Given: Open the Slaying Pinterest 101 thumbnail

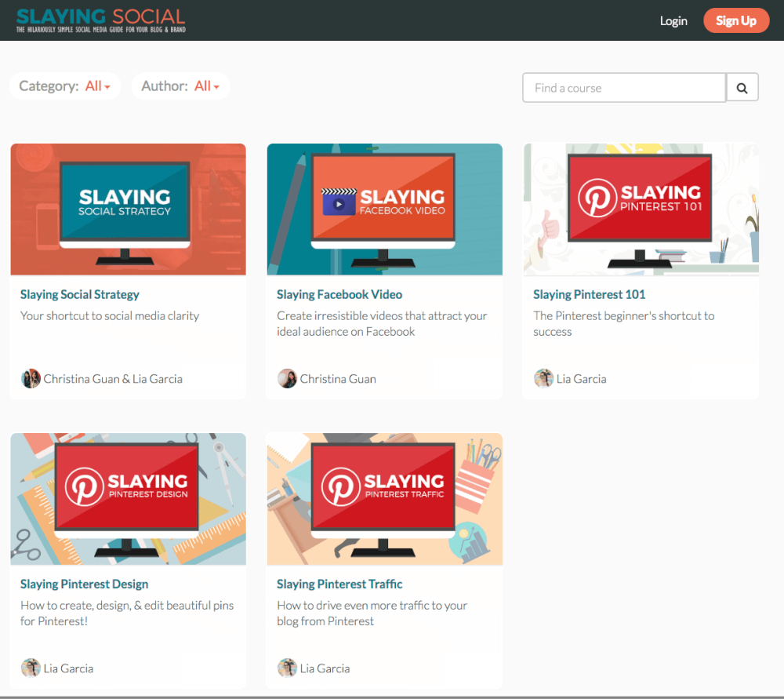Looking at the screenshot, I should (x=641, y=209).
